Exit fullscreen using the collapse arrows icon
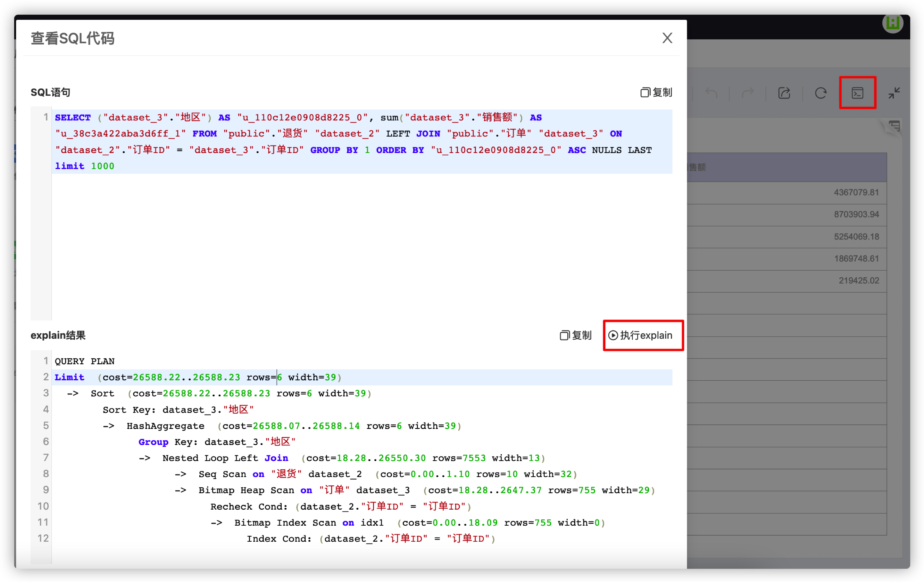The image size is (924, 582). [894, 93]
